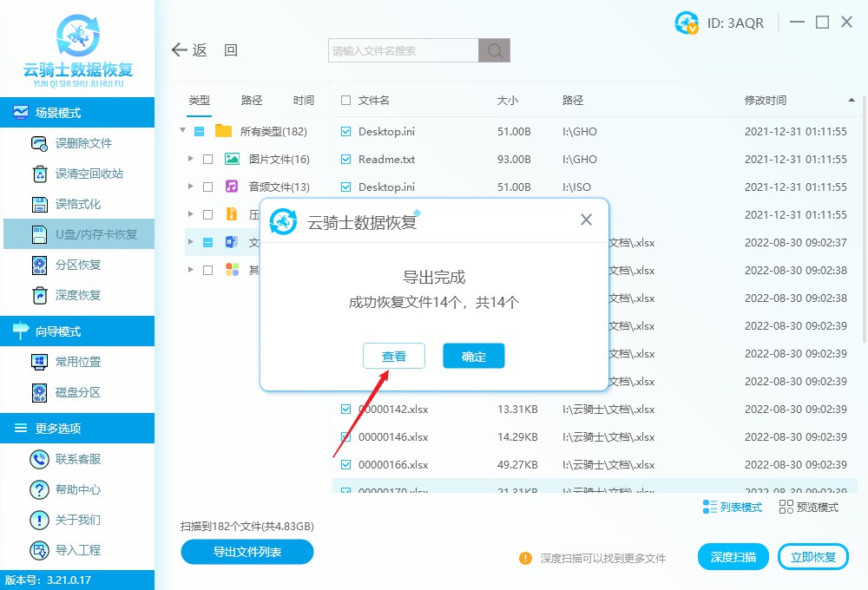Screen dimensions: 868x590
Task: Click the 常用位置 monitor icon
Action: 39,362
